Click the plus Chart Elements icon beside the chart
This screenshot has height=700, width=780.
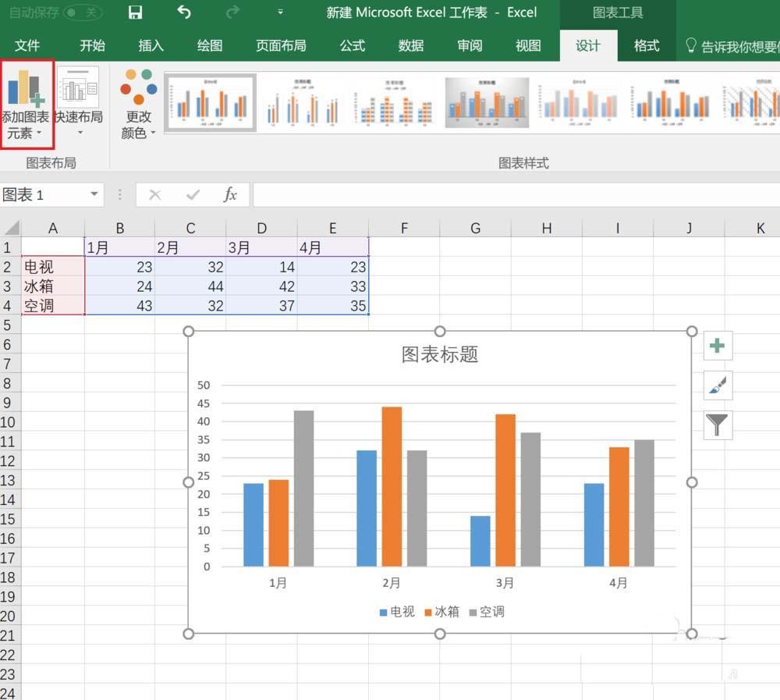coord(717,346)
